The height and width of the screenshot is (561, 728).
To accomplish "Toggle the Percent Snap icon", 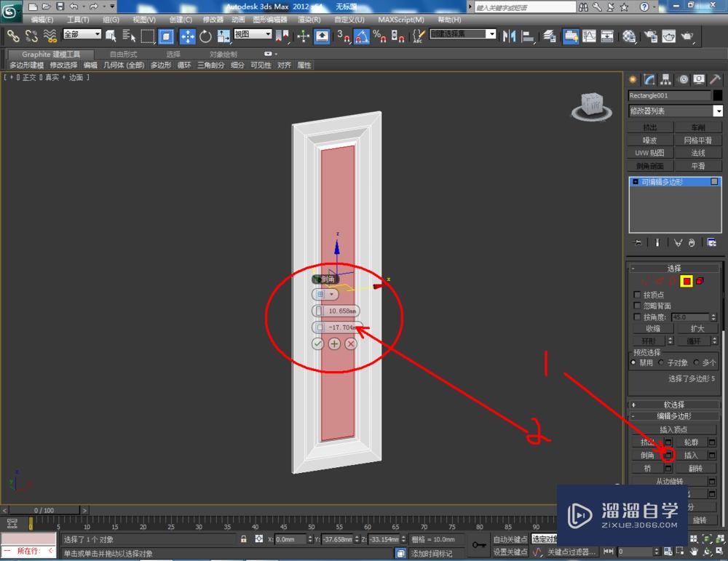I will point(379,36).
